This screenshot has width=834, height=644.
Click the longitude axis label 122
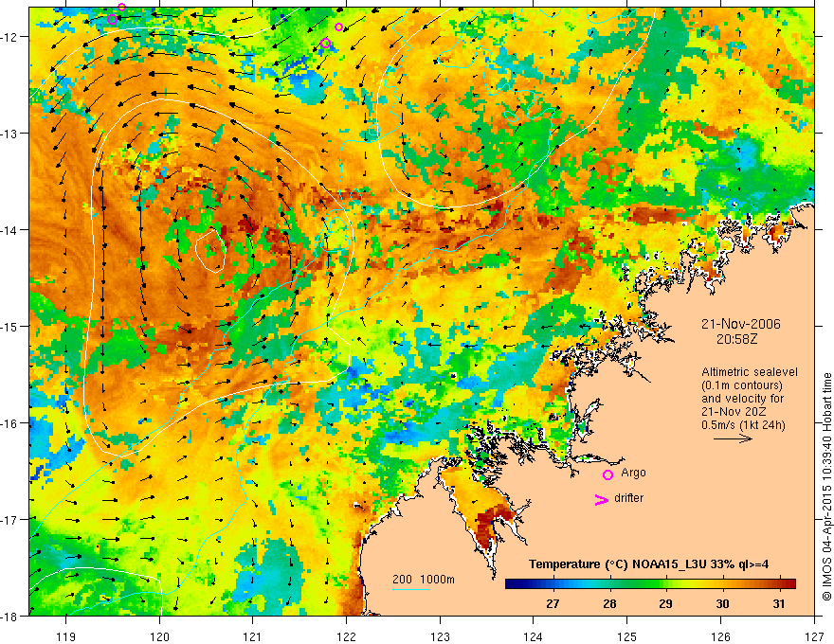tap(346, 636)
